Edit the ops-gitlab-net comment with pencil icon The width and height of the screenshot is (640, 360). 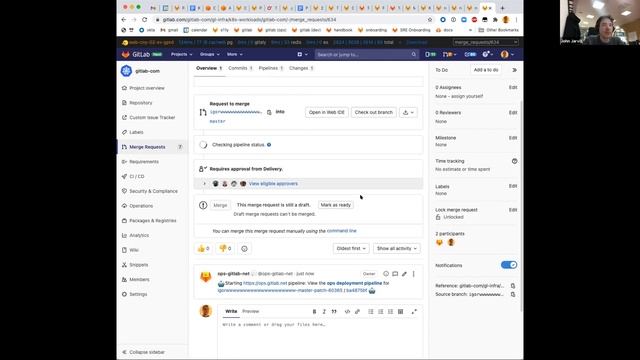coord(404,274)
